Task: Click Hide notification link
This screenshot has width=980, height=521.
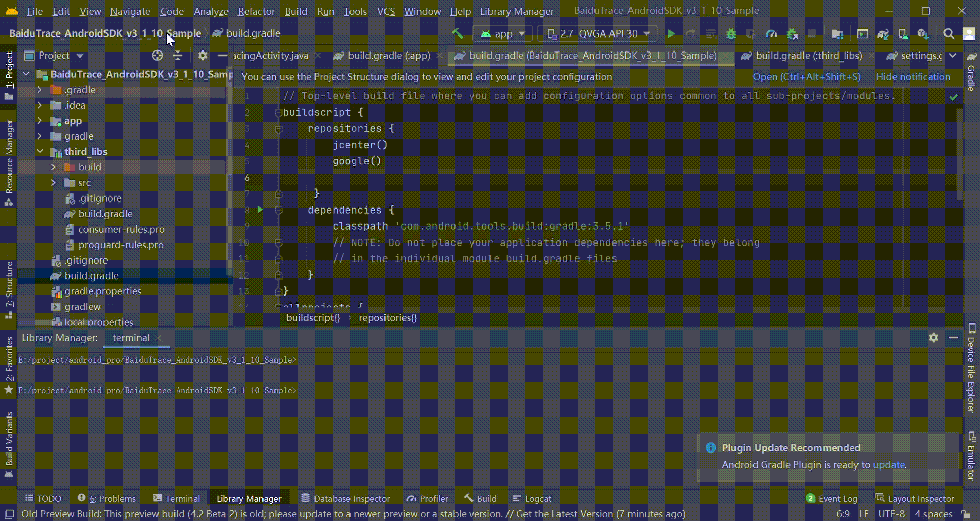Action: pyautogui.click(x=913, y=77)
